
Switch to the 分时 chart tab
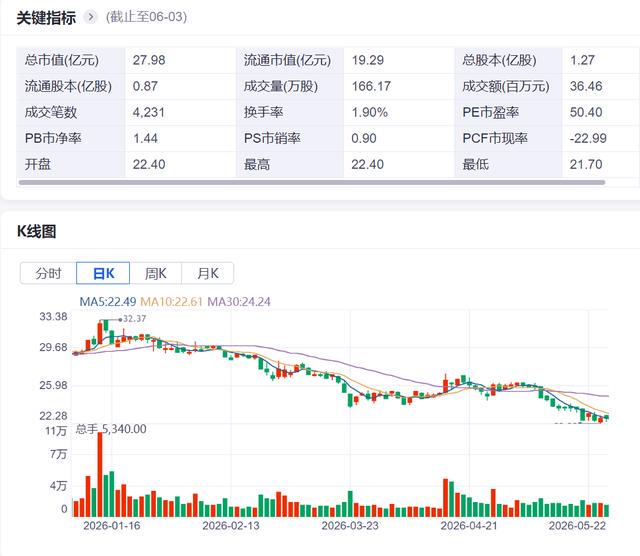pyautogui.click(x=48, y=273)
